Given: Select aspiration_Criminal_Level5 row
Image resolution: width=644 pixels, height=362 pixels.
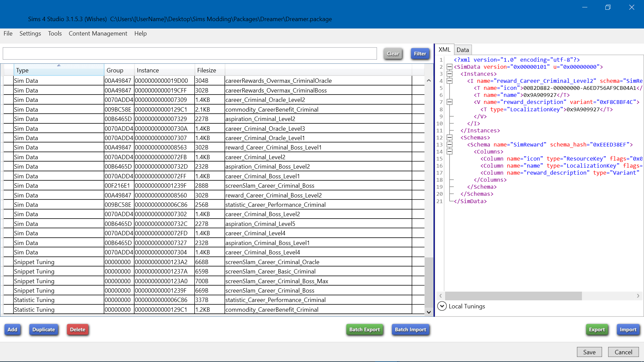Looking at the screenshot, I should [x=214, y=224].
